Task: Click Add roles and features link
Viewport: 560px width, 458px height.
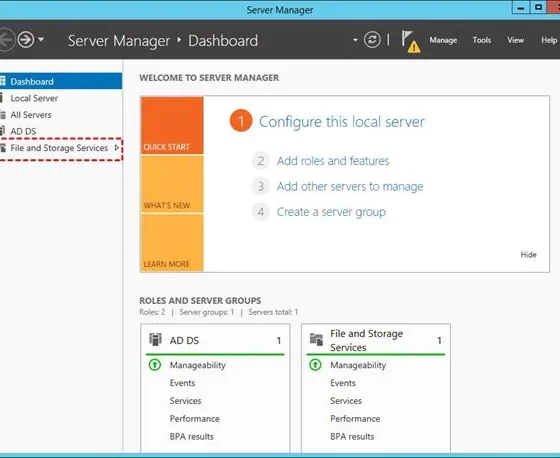Action: point(333,161)
